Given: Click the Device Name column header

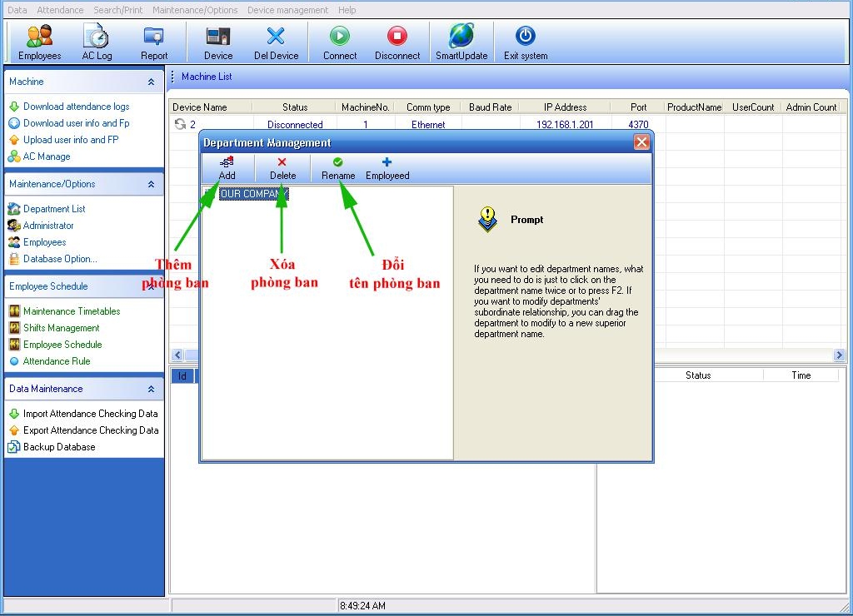Looking at the screenshot, I should [210, 107].
